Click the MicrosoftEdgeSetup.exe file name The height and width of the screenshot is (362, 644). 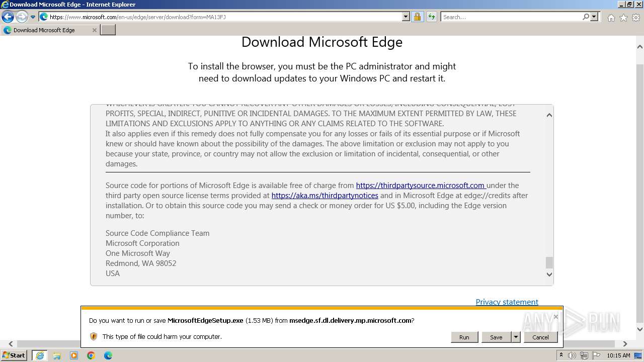pos(205,320)
